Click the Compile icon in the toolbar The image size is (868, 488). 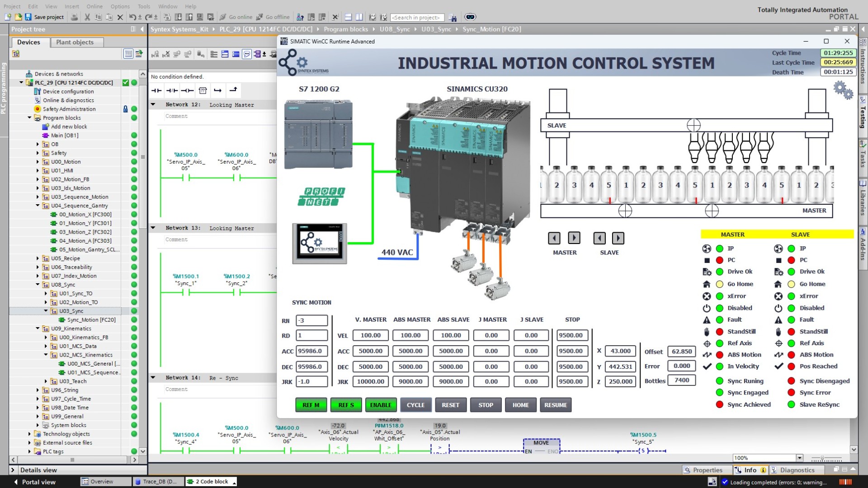click(x=167, y=17)
